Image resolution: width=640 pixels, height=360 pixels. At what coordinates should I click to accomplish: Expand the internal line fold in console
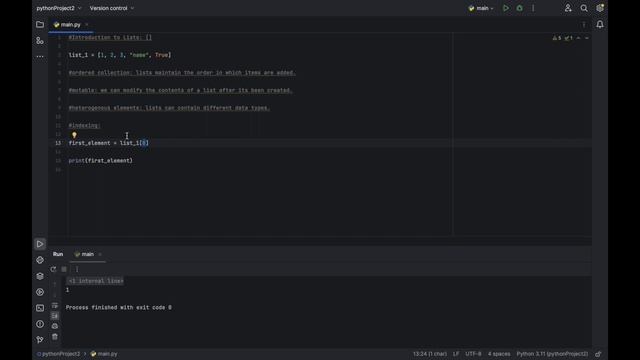click(x=95, y=281)
